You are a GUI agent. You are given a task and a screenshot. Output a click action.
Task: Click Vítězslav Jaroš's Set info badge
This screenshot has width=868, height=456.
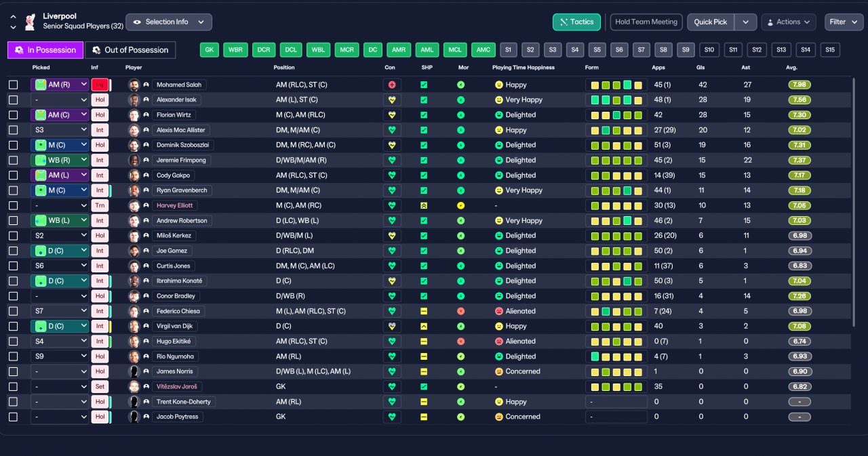pyautogui.click(x=100, y=386)
